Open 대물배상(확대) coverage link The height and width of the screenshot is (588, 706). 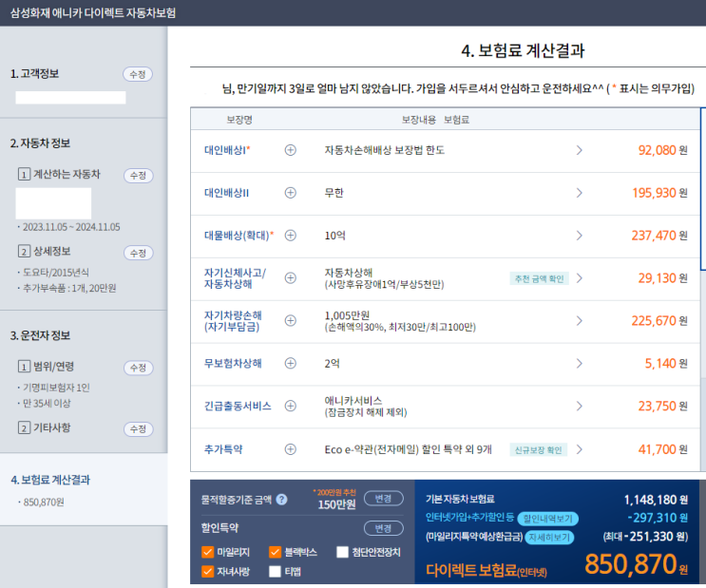tap(239, 236)
